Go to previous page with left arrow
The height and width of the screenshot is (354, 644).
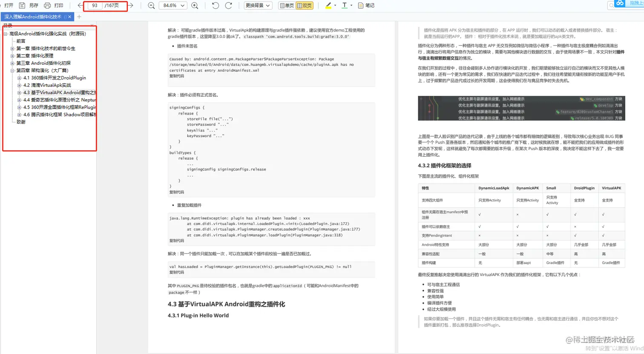point(80,6)
